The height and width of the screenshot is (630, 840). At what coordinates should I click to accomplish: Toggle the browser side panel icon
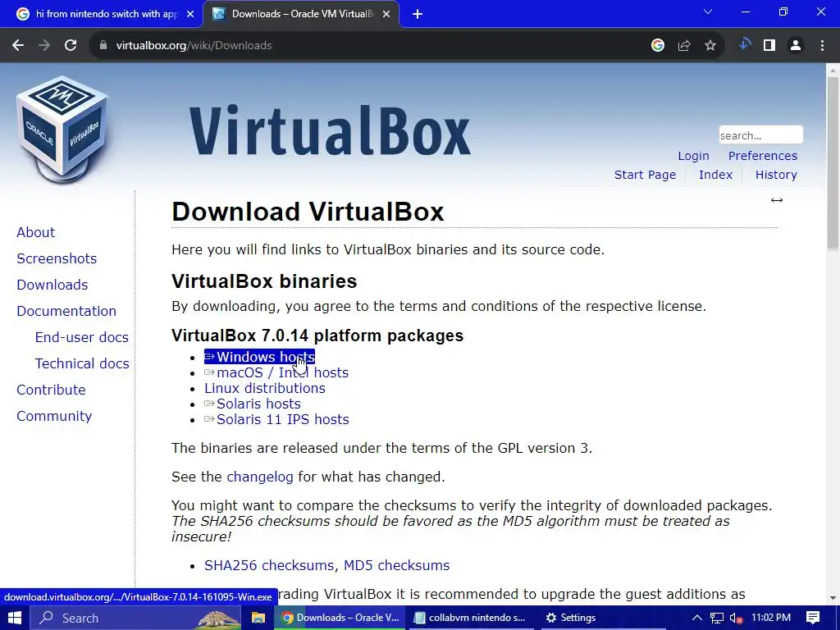(769, 46)
